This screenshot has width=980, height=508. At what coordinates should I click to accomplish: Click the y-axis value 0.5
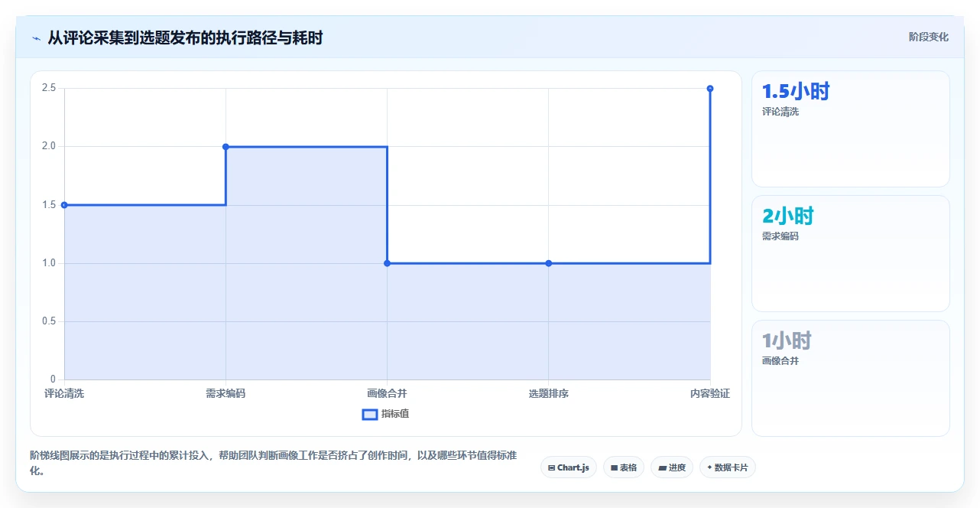(49, 321)
